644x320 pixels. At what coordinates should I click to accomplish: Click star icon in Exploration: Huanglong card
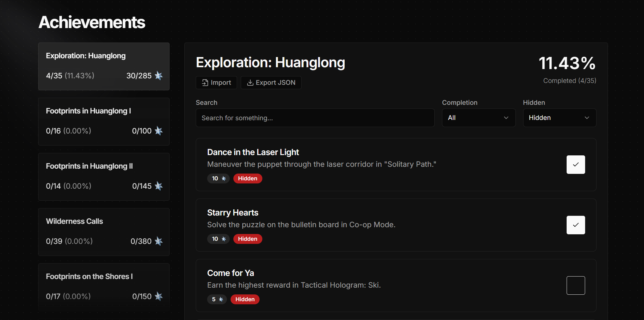[x=159, y=76]
